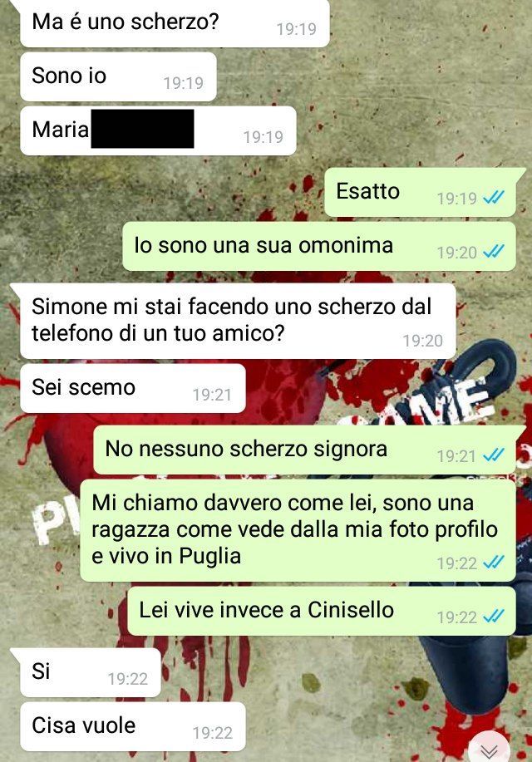Screen dimensions: 532x762
Task: Tap the read-receipt double check on 'Esatto'
Action: pyautogui.click(x=494, y=198)
